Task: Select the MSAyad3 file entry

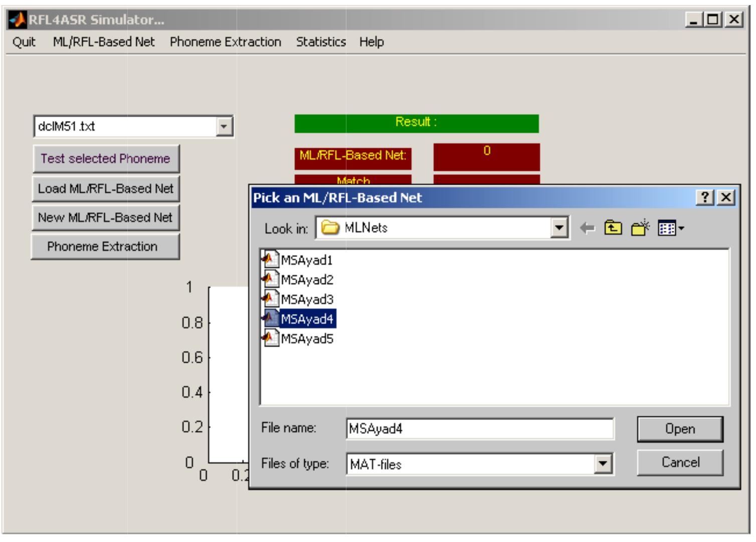Action: tap(306, 299)
